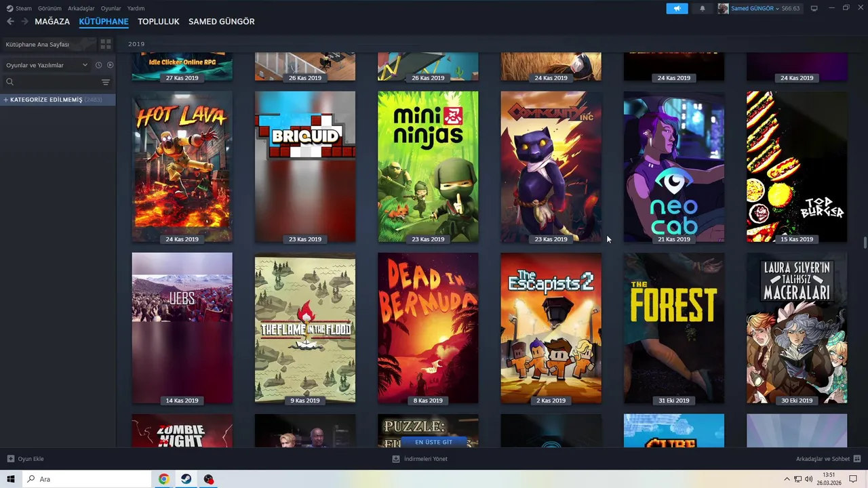Image resolution: width=868 pixels, height=488 pixels.
Task: Open the TOPLULUK tab
Action: pyautogui.click(x=158, y=22)
